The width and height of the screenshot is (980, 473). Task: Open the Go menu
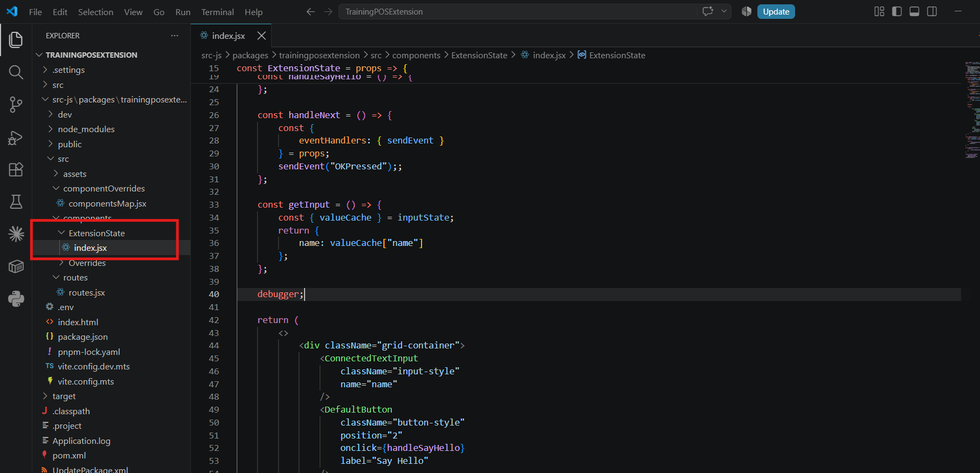(x=159, y=12)
